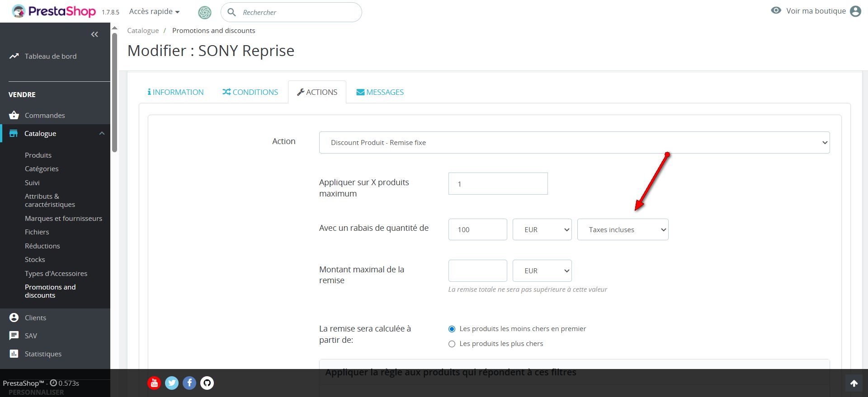Select "Les produits les plus chers" option
868x397 pixels.
452,344
